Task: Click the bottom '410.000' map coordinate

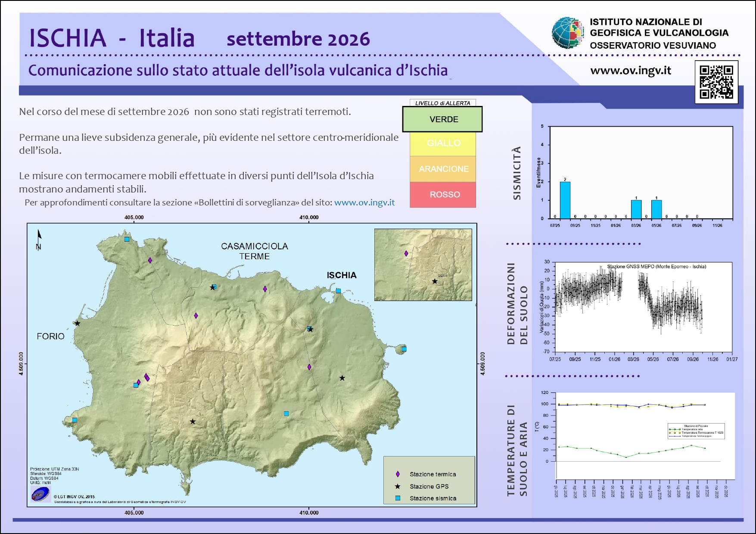Action: (309, 512)
